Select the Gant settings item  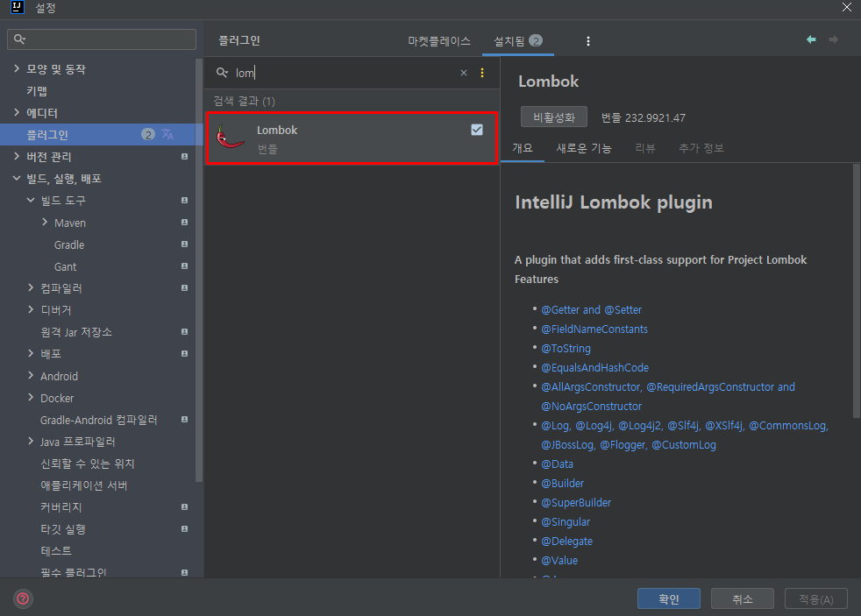(x=66, y=266)
